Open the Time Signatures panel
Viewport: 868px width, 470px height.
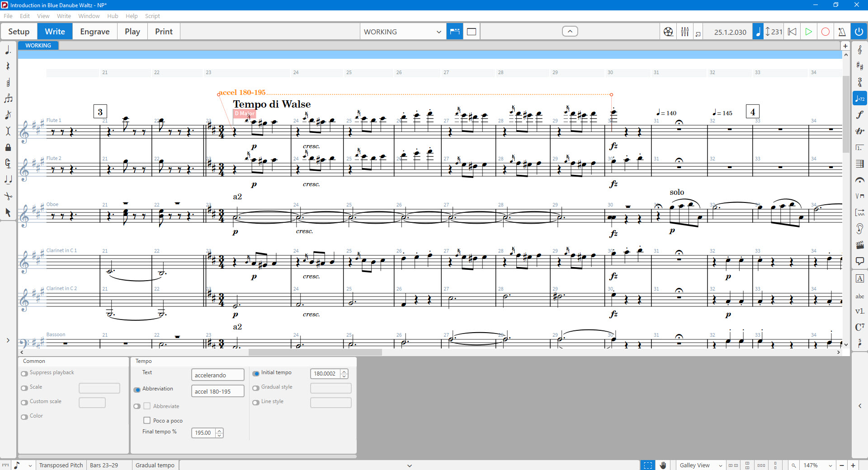point(860,82)
